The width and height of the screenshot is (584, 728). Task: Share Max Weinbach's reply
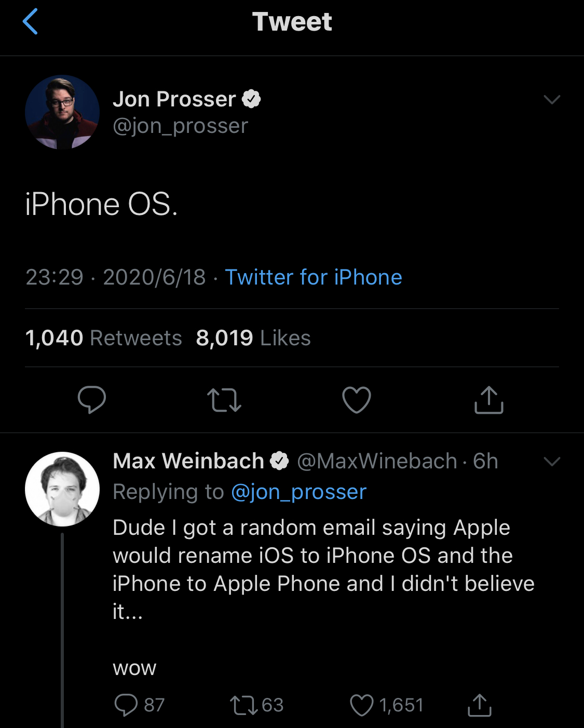pos(480,705)
